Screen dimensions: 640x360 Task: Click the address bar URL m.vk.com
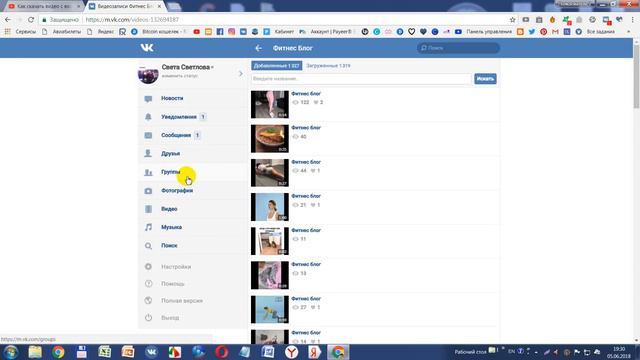[132, 20]
